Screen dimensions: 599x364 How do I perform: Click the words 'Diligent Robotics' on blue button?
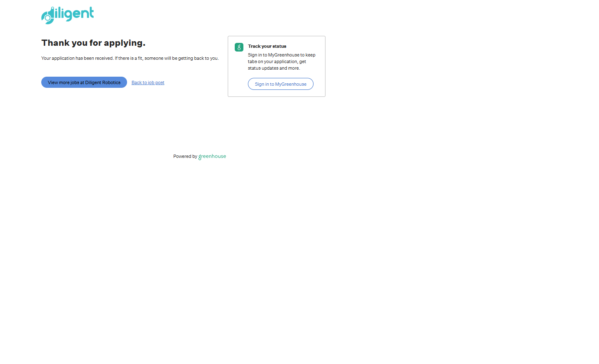(x=103, y=83)
